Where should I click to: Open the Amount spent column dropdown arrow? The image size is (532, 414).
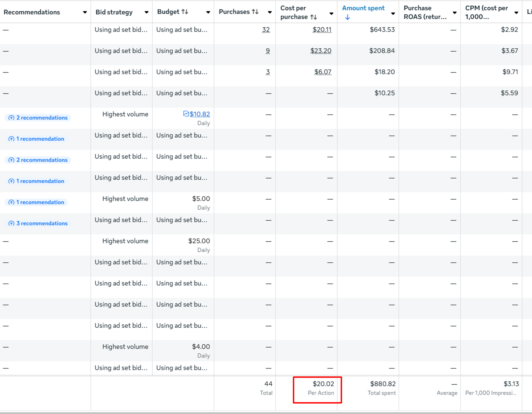pos(393,13)
